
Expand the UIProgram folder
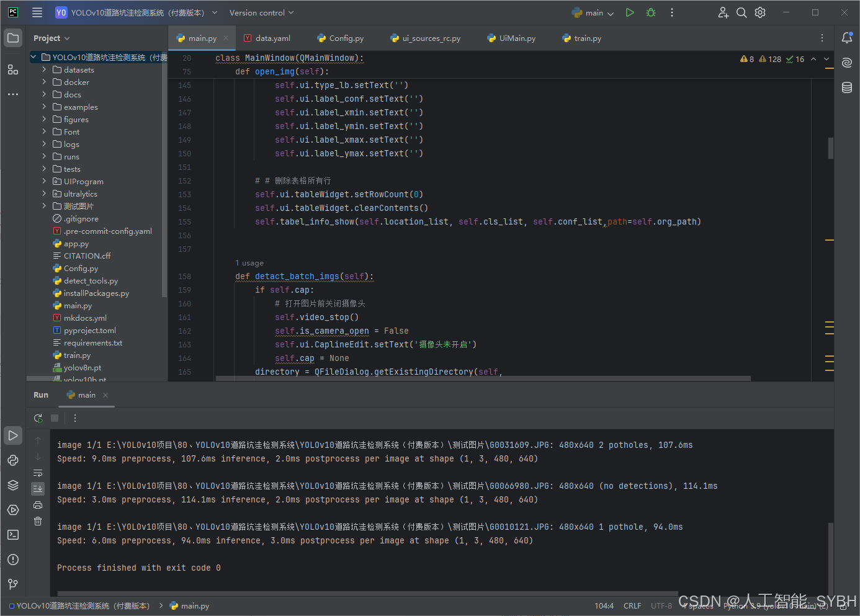coord(44,181)
